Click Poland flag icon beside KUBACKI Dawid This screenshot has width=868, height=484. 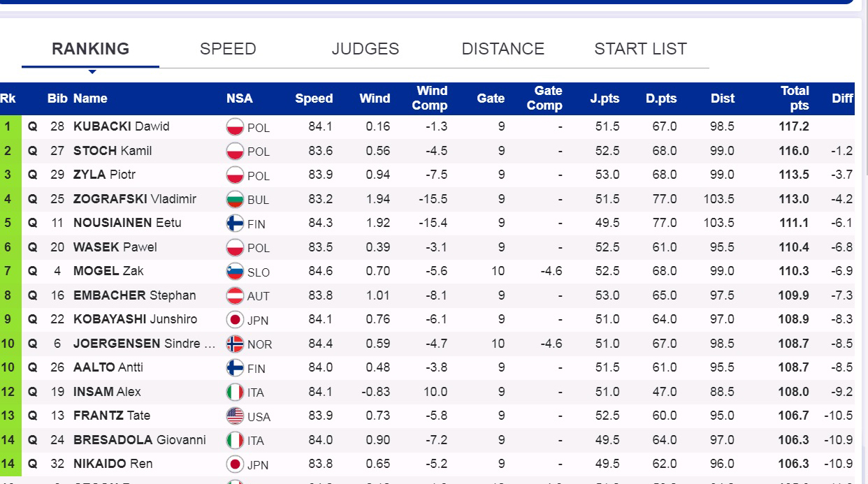pos(235,127)
